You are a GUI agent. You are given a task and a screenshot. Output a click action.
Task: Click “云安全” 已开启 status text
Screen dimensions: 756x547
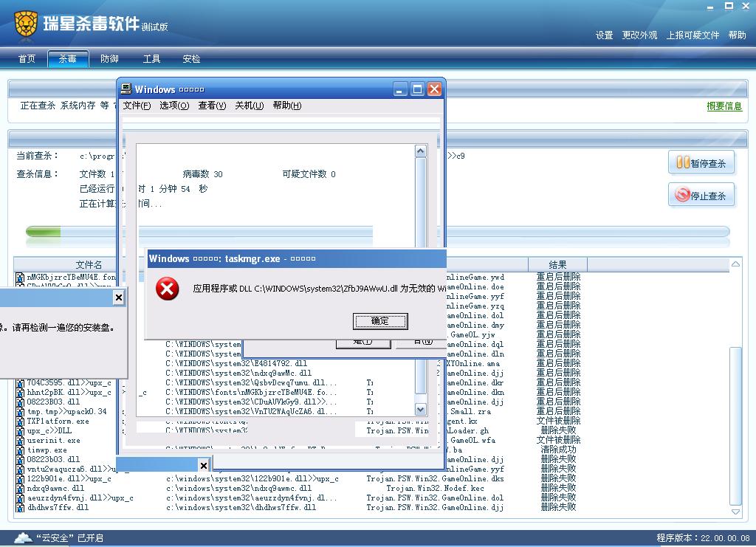[x=70, y=538]
